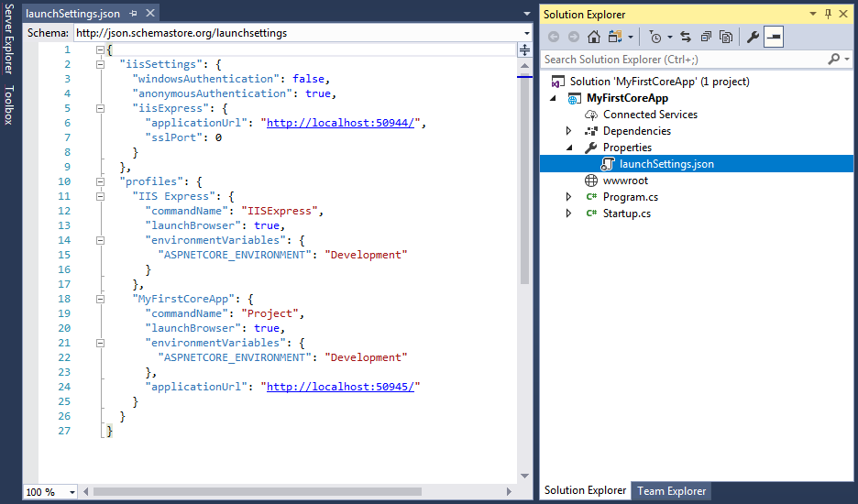This screenshot has height=504, width=858.
Task: Expand the Program.cs node
Action: point(569,196)
